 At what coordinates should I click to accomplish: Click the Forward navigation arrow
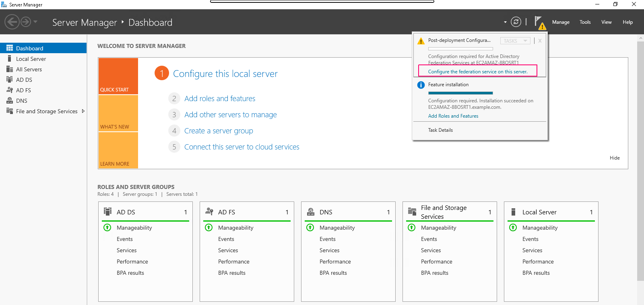click(26, 22)
